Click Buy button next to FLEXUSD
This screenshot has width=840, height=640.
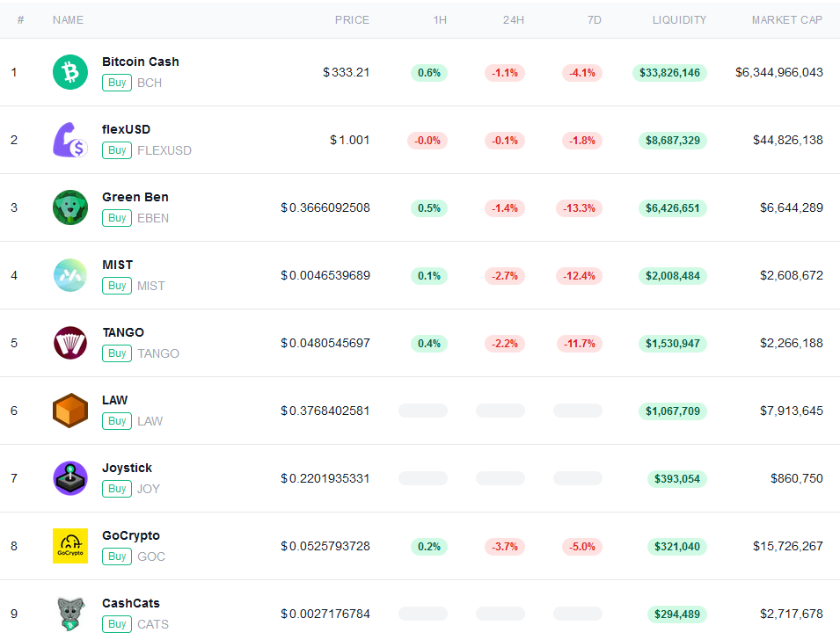pos(117,150)
